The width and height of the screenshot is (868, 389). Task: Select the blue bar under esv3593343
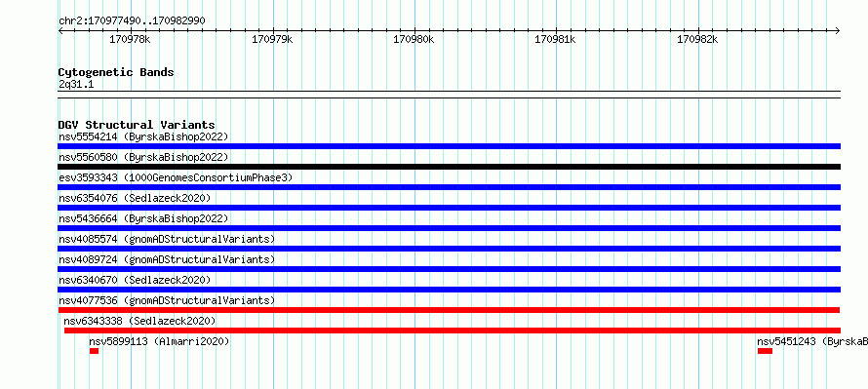pos(449,187)
